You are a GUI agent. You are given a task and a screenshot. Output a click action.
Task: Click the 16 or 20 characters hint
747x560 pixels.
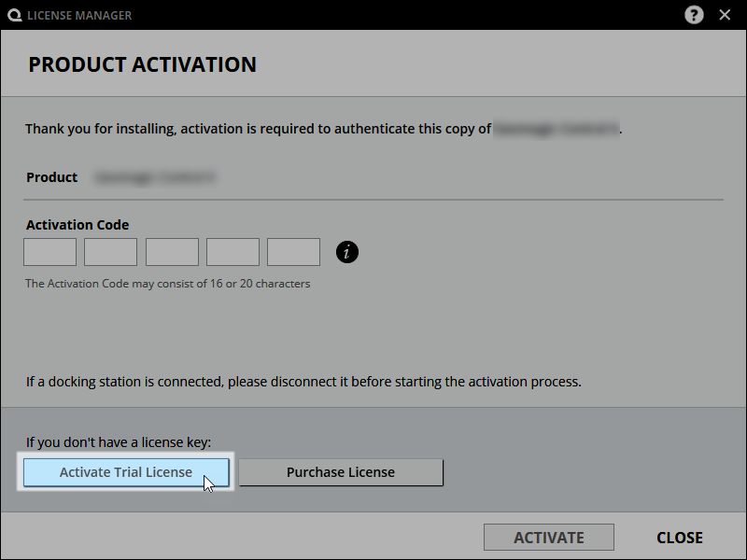tap(167, 284)
